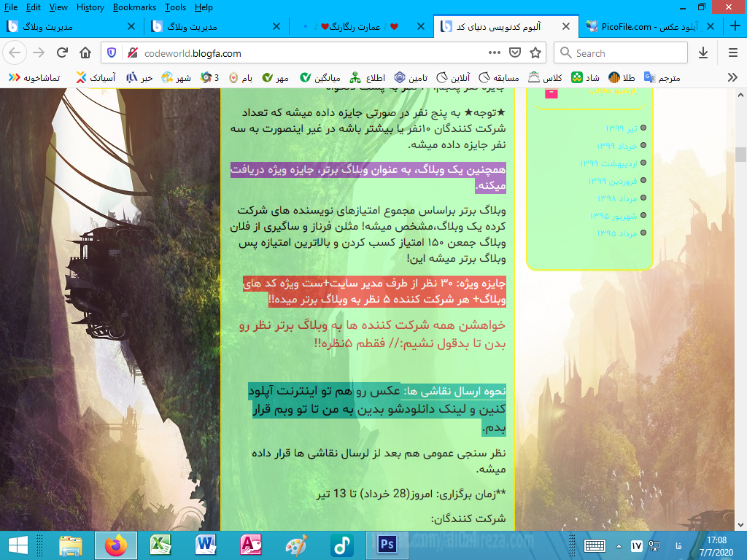Launch Photoshop from the taskbar
This screenshot has width=747, height=560.
[387, 545]
